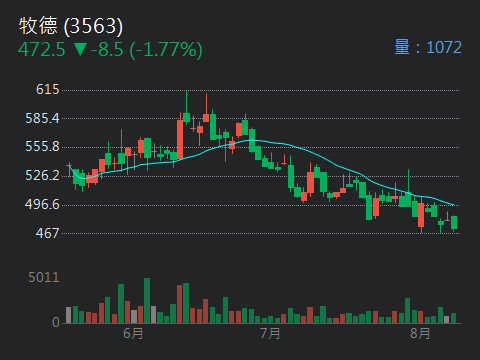Click the last green candlestick at chart's right edge
The image size is (480, 360).
(x=454, y=223)
